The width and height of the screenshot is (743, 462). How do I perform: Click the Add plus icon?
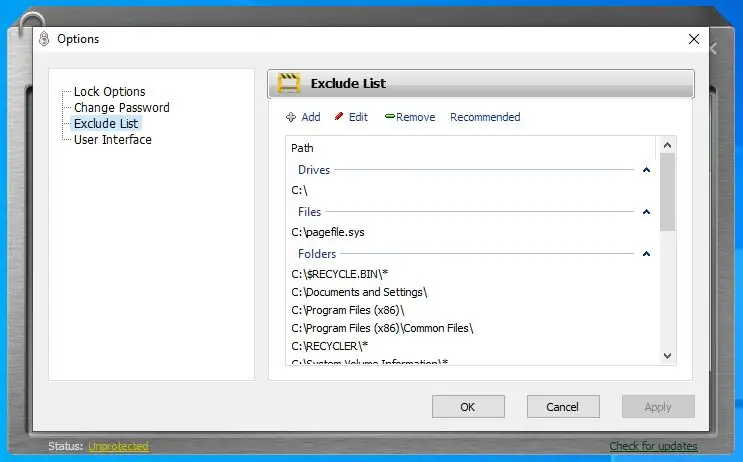291,117
